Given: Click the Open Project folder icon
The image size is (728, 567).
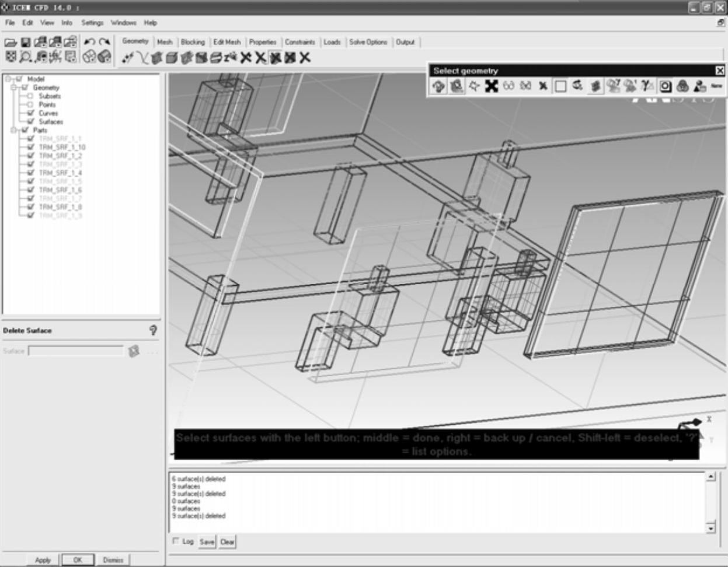Looking at the screenshot, I should (10, 43).
